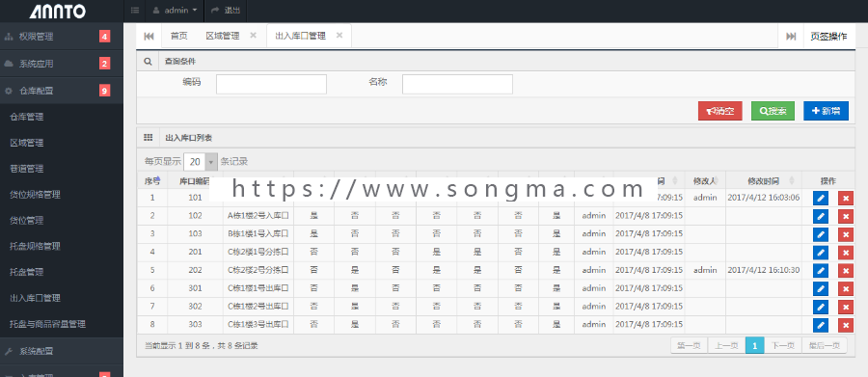
Task: Edit row 102 with the pencil icon
Action: pyautogui.click(x=821, y=216)
